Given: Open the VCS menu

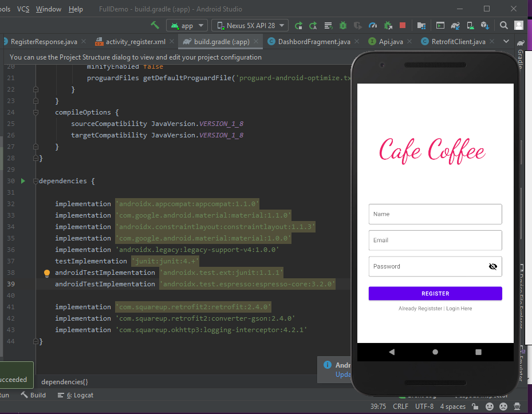Looking at the screenshot, I should (23, 9).
